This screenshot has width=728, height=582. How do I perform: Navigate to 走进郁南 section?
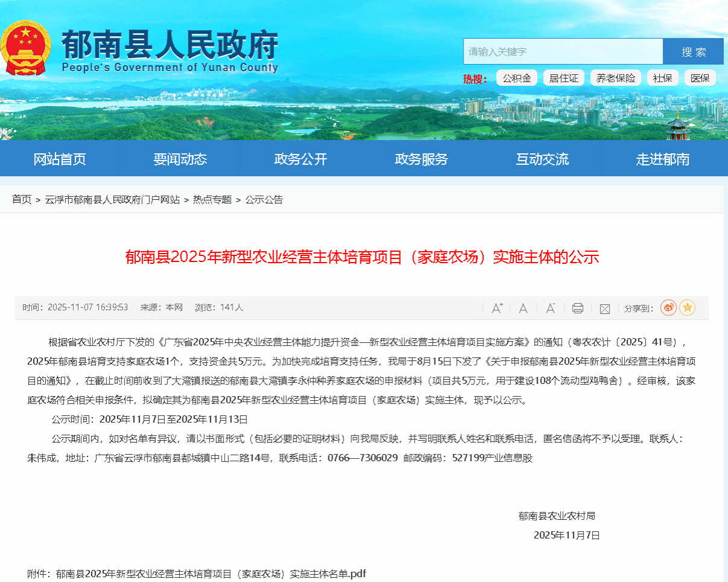pyautogui.click(x=662, y=159)
